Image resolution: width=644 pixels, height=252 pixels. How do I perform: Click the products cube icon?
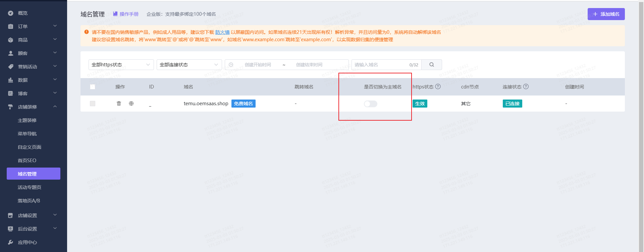10,40
